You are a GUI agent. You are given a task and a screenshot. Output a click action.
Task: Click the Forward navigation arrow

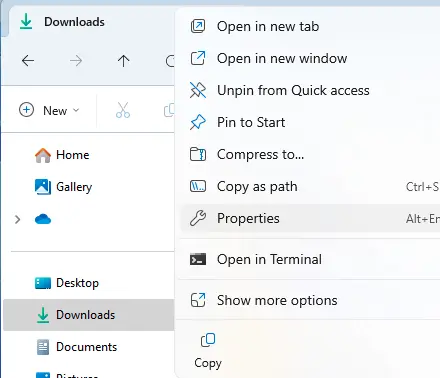coord(76,61)
